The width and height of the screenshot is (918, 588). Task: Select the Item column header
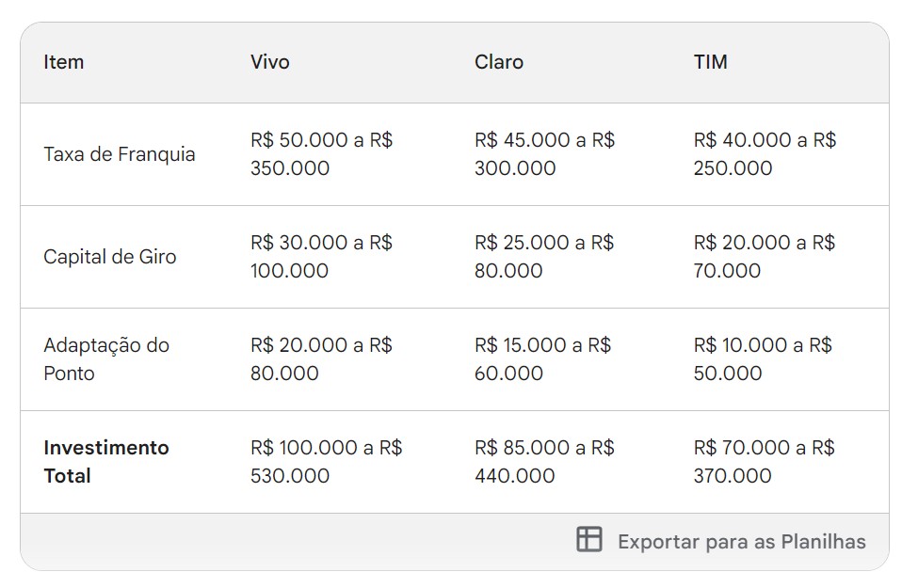pos(63,62)
